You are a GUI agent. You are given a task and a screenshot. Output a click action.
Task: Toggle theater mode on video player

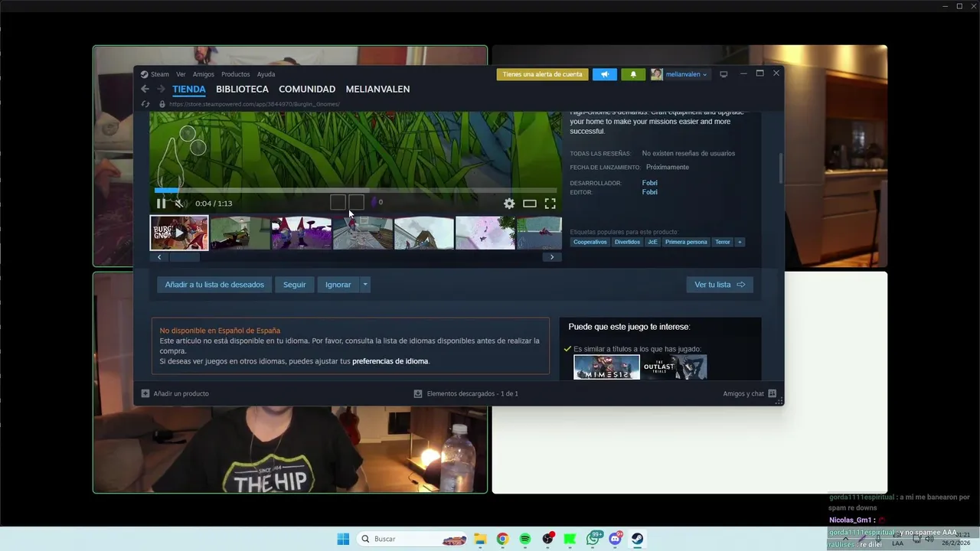pos(529,204)
